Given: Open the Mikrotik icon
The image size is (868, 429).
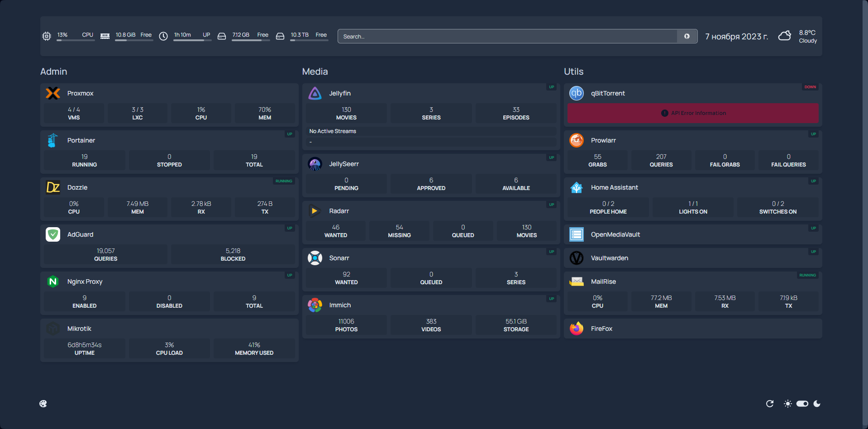Looking at the screenshot, I should point(53,329).
